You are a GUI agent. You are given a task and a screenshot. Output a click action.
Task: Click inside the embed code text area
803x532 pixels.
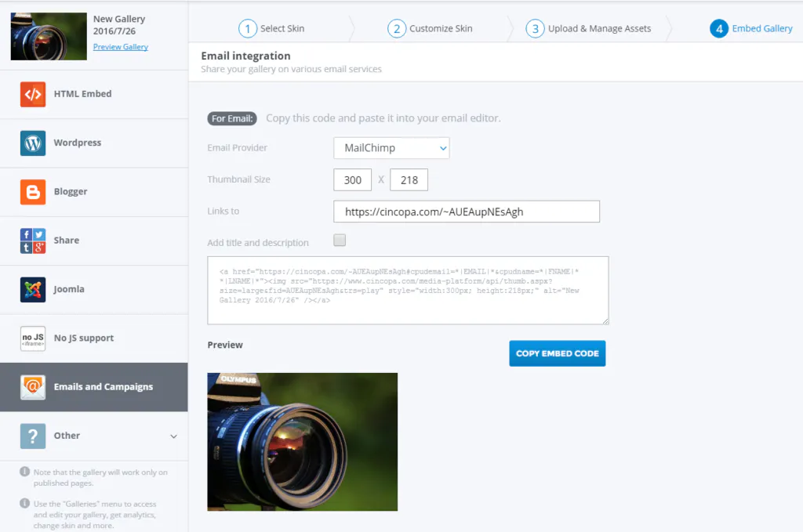408,291
